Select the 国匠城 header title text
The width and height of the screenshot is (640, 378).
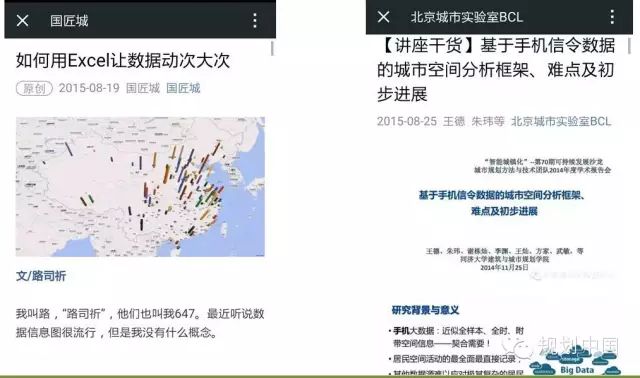pyautogui.click(x=69, y=20)
